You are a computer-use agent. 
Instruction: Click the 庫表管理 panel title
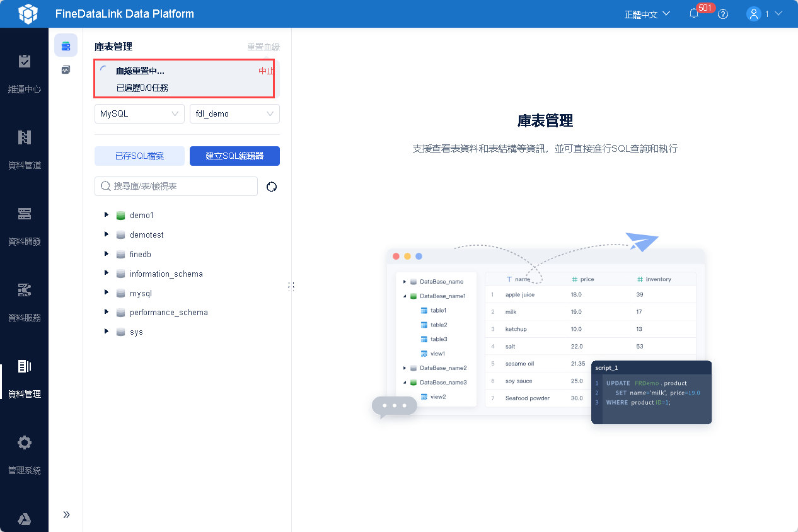point(113,47)
